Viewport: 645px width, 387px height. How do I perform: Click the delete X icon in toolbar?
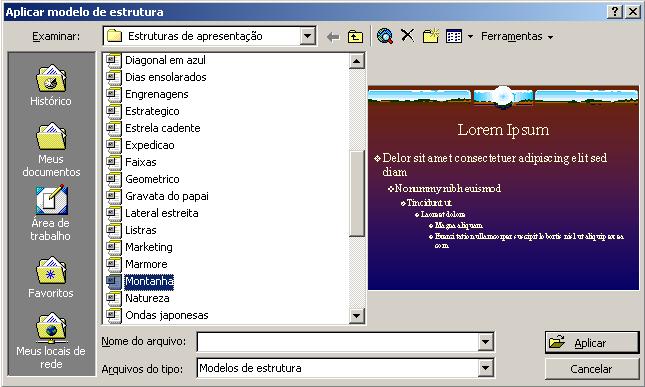[x=407, y=36]
